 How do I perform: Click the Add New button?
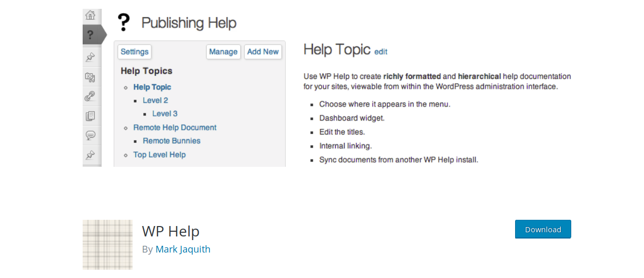tap(263, 52)
